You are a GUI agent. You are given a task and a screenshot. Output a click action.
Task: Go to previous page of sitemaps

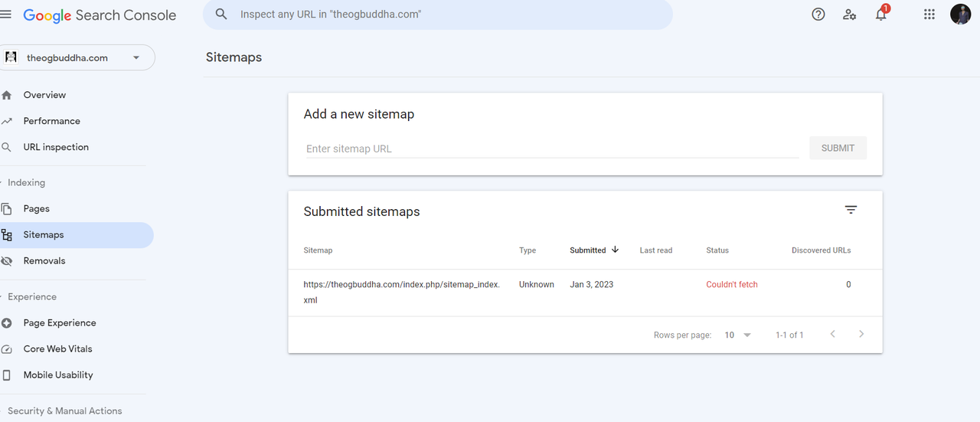(833, 334)
